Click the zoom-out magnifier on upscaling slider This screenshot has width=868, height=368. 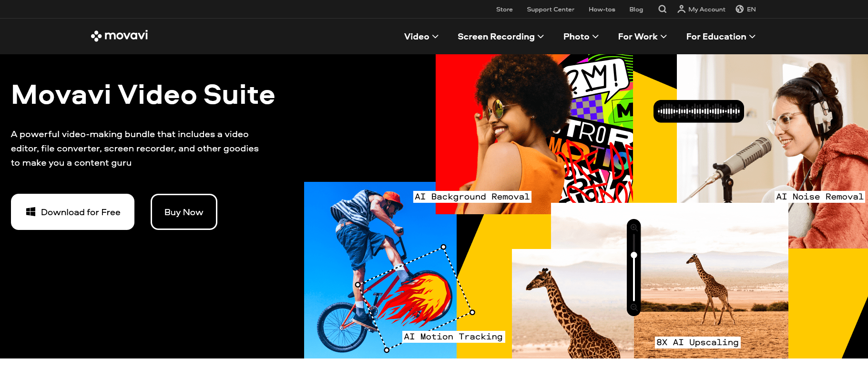click(634, 308)
